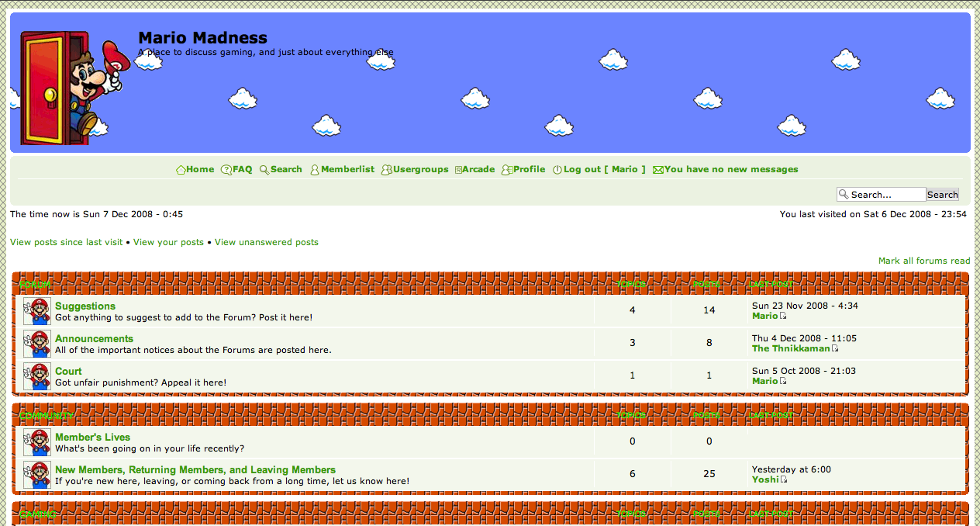Click the magnifier icon inside search box
The width and height of the screenshot is (980, 526).
(843, 195)
